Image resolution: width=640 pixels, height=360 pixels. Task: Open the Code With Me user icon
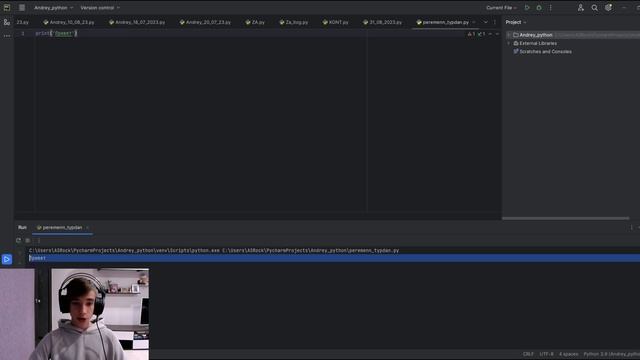[580, 8]
